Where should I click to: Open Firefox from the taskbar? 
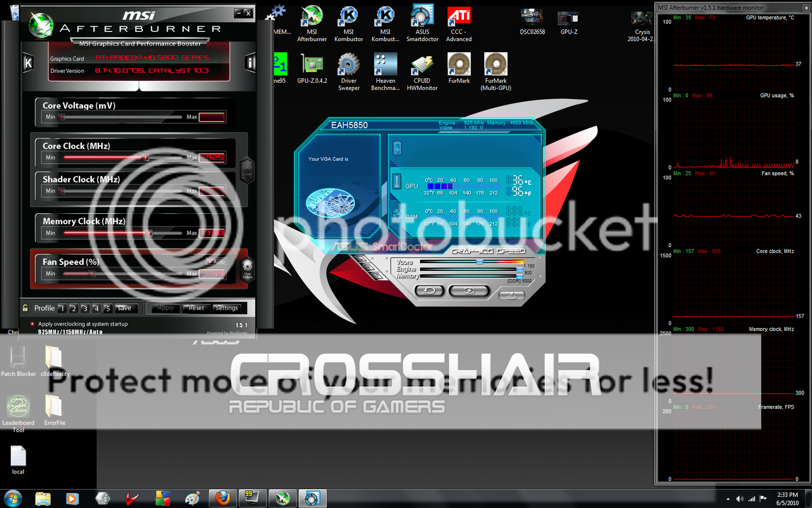(222, 498)
